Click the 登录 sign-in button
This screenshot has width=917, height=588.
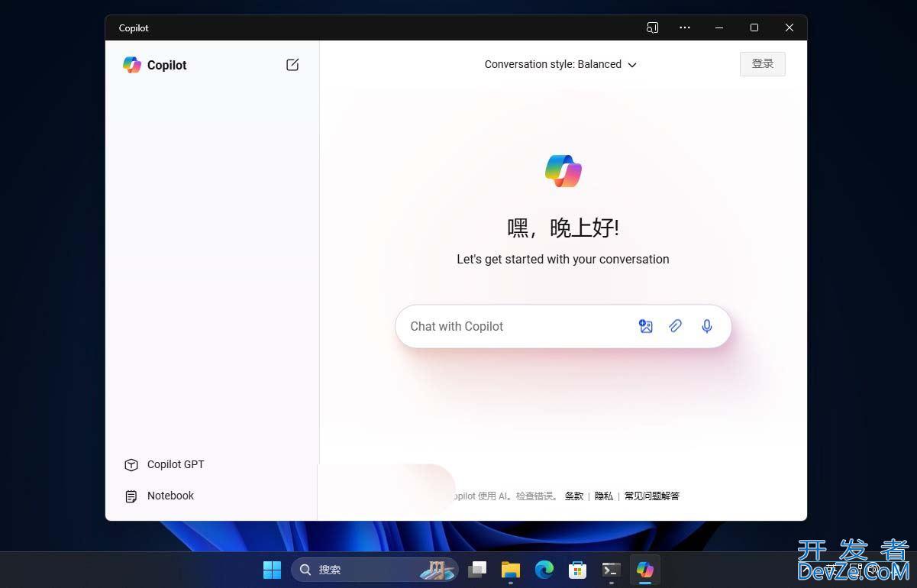(763, 64)
